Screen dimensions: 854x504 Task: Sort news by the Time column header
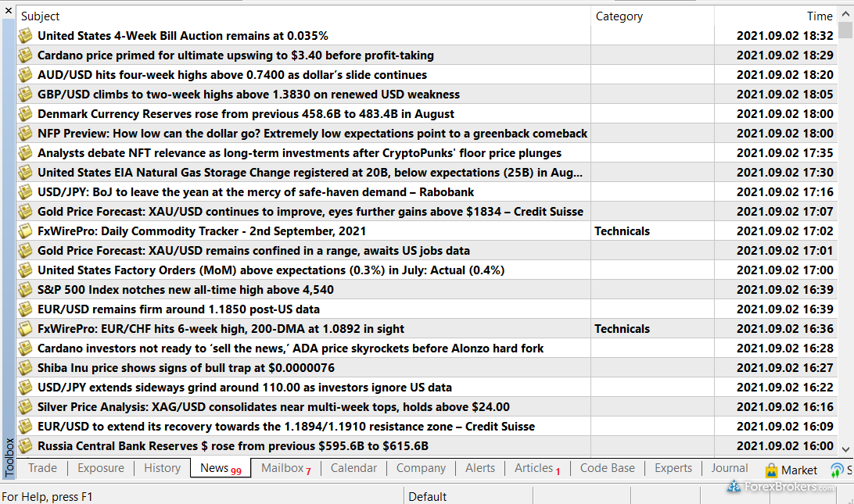(820, 16)
